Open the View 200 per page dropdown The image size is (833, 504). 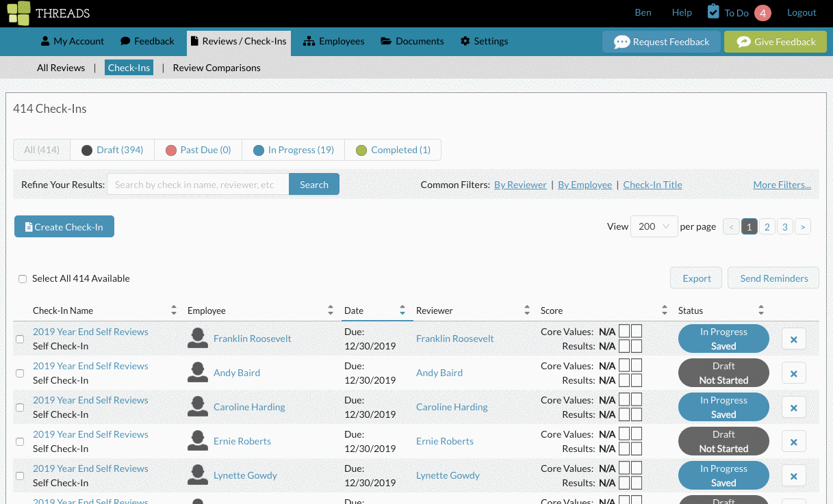click(654, 226)
